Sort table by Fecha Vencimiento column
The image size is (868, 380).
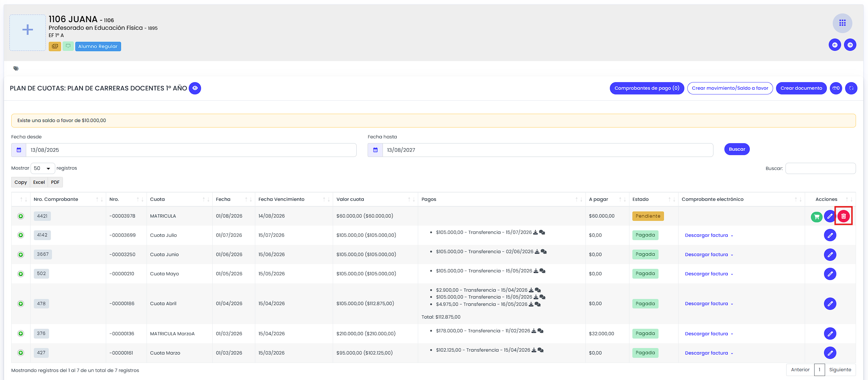coord(293,199)
